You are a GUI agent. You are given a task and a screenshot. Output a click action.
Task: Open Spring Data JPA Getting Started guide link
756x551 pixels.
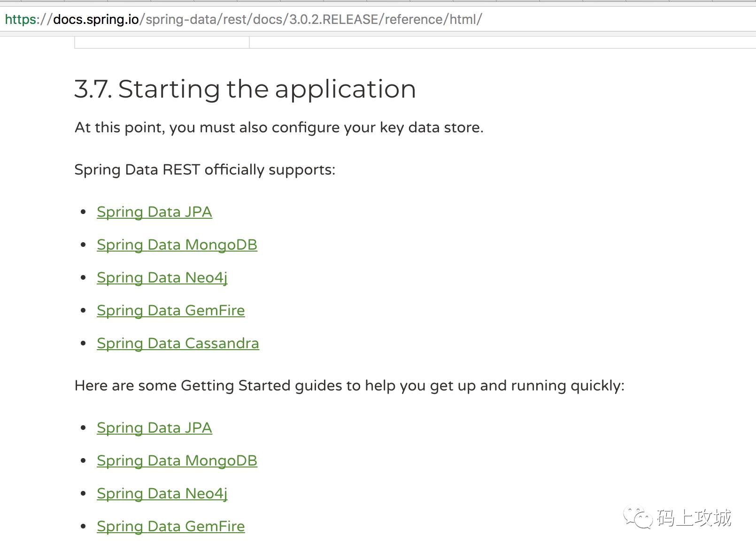[154, 428]
